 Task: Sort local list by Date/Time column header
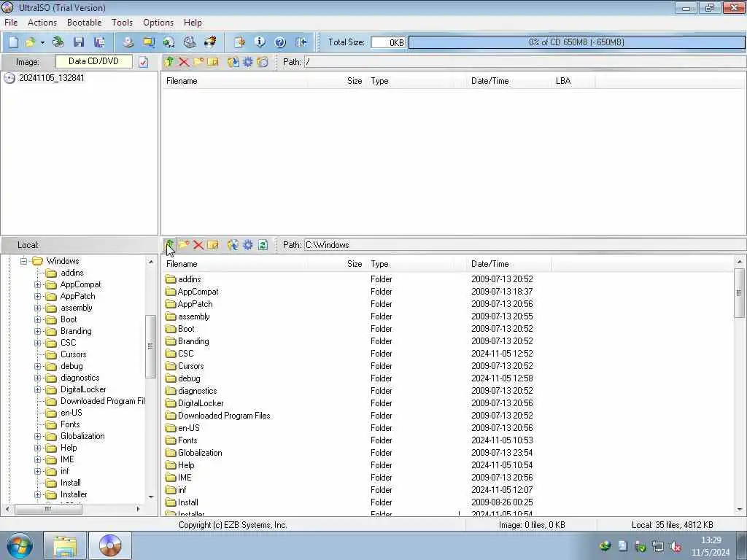tap(508, 264)
